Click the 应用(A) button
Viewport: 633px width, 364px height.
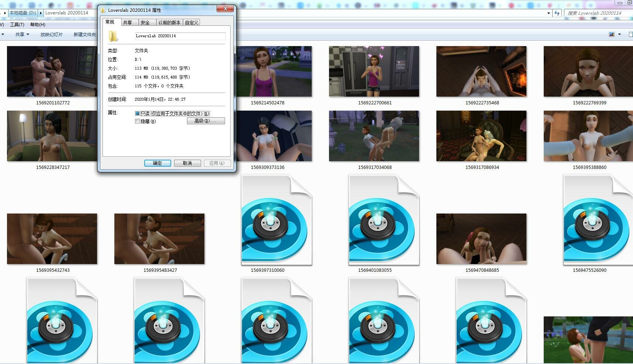pos(217,163)
